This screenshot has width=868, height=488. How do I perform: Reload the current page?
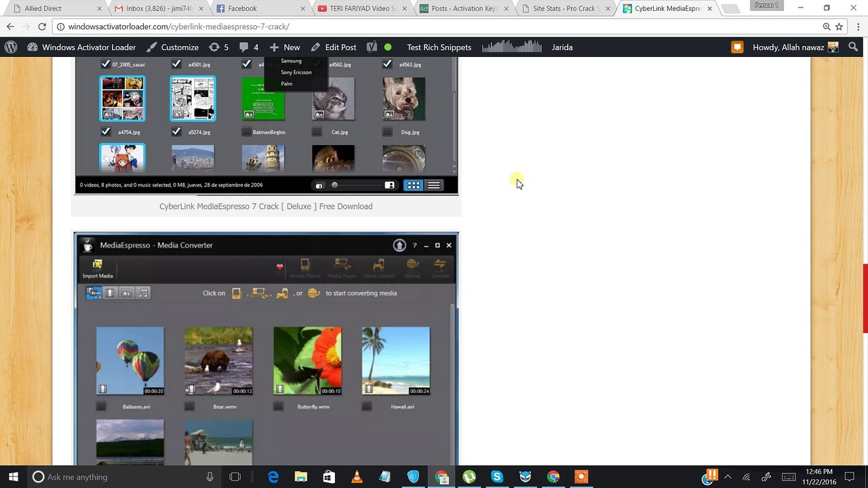pos(42,26)
